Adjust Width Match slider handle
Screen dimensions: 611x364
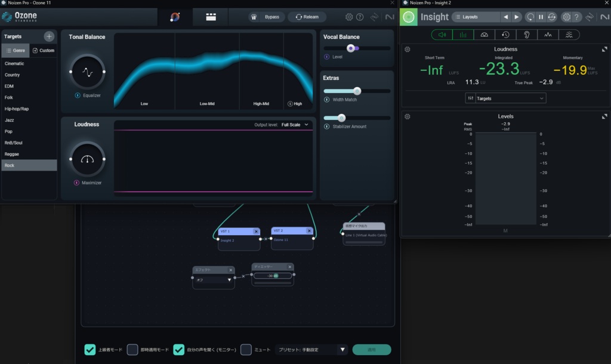[x=357, y=91]
